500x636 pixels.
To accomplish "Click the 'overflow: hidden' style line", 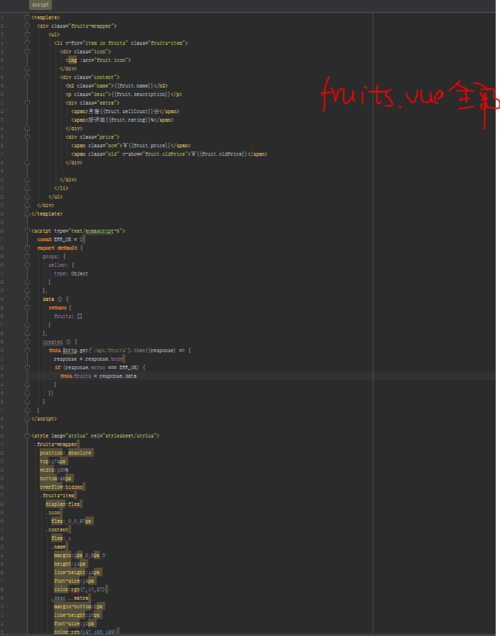I will point(62,487).
